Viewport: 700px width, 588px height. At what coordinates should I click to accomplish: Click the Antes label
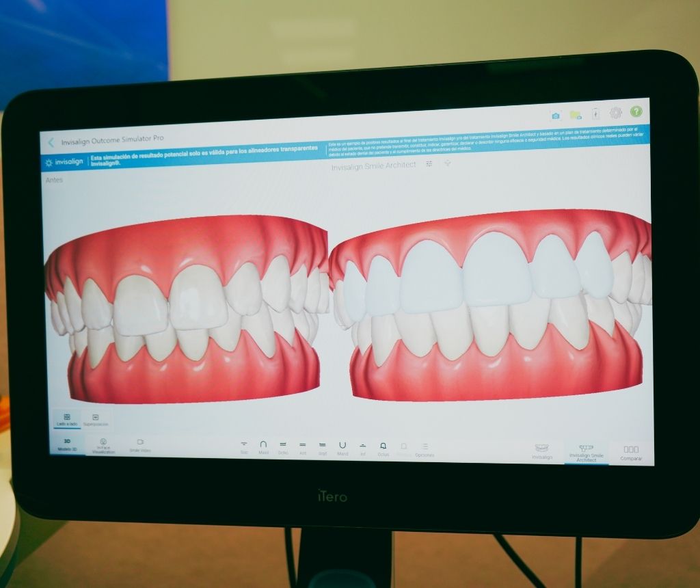(55, 180)
